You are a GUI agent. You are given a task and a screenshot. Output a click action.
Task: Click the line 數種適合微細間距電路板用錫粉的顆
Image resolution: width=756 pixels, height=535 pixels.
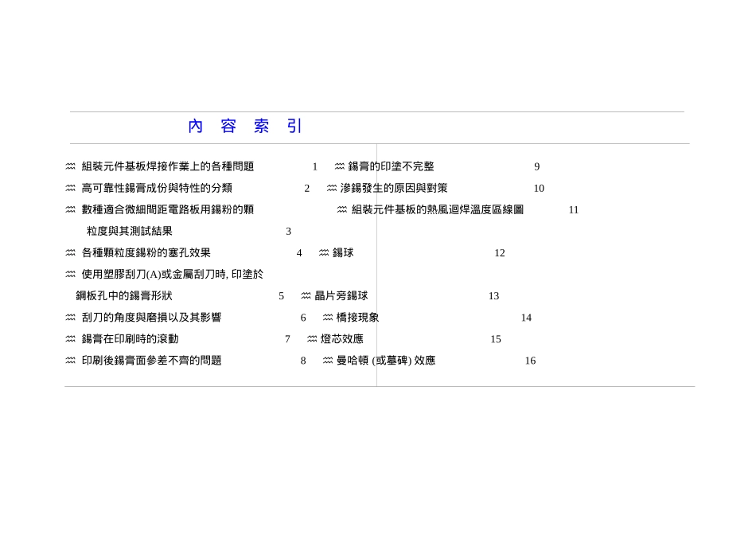[x=168, y=210]
